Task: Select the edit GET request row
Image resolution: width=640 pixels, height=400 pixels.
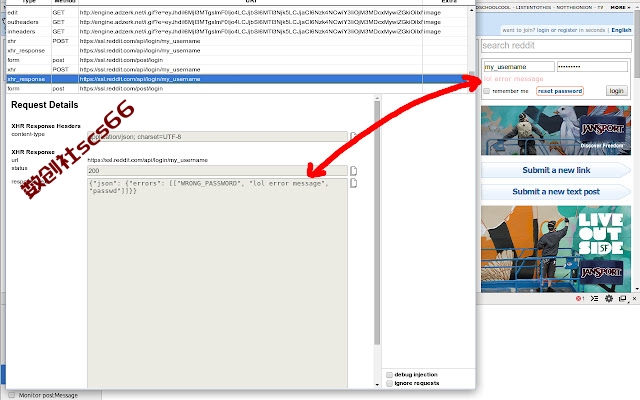Action: click(x=237, y=13)
